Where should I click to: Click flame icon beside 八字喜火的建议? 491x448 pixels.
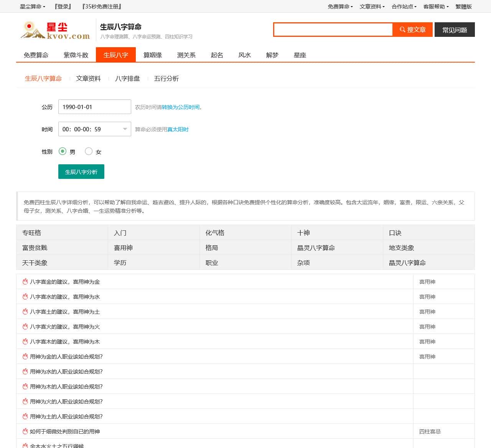[x=25, y=326]
